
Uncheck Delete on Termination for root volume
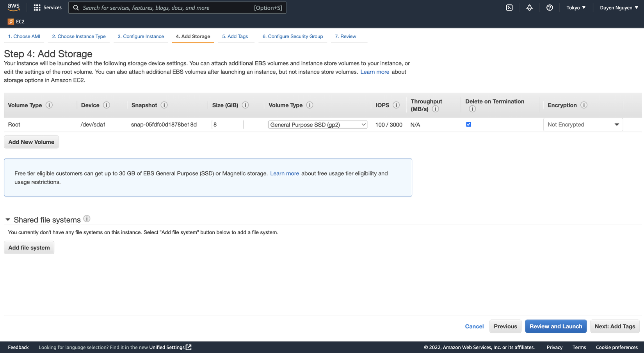click(x=468, y=125)
